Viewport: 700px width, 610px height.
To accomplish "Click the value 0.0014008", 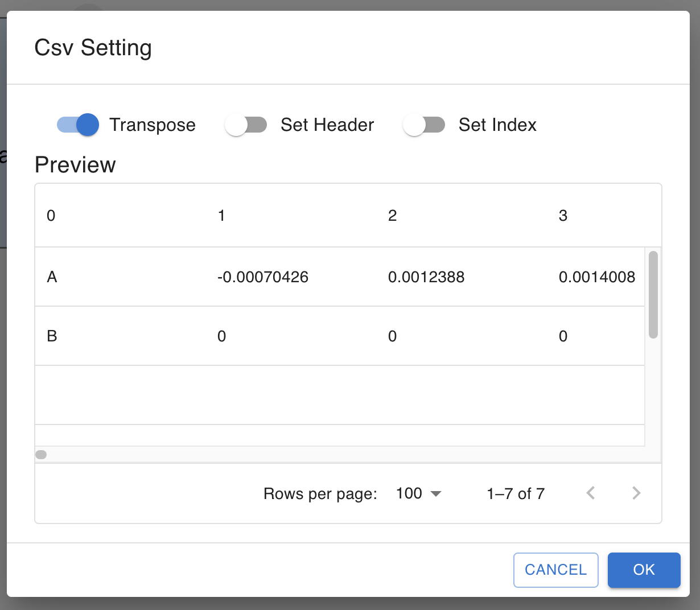I will point(597,277).
